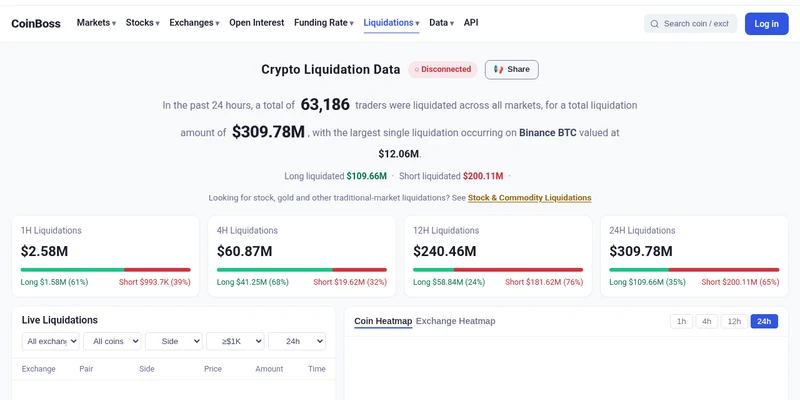The image size is (800, 400).
Task: Click the 12H long/short ratio bar
Action: click(x=498, y=270)
